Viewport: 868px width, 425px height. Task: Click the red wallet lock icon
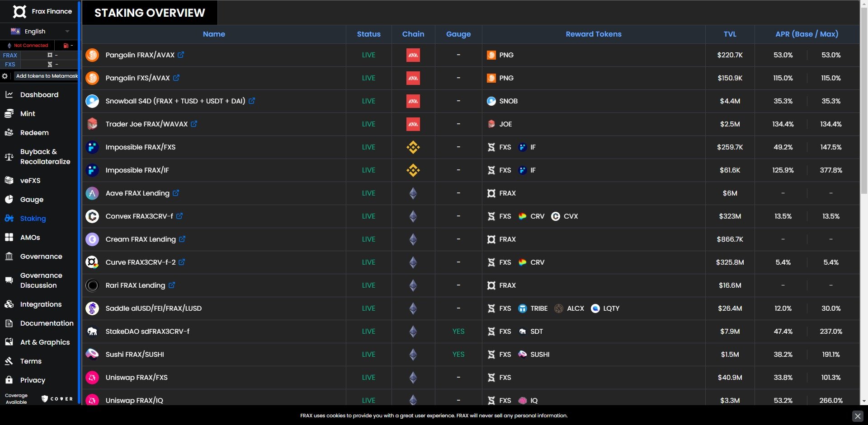click(x=66, y=45)
